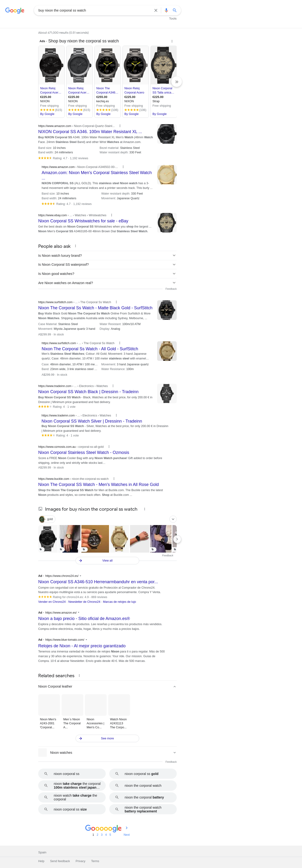Expand 'Are Nixon watches on Amazon real?'
This screenshot has width=302, height=868.
tap(107, 283)
